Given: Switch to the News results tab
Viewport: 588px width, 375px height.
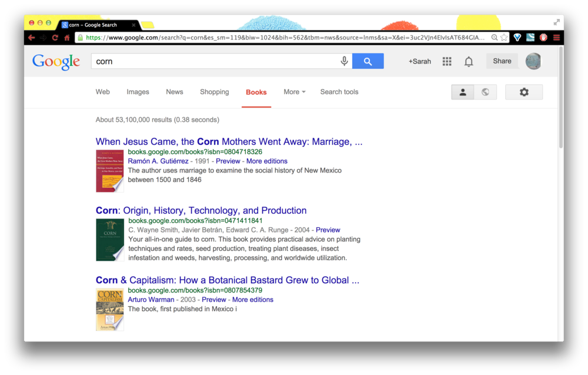Looking at the screenshot, I should pyautogui.click(x=175, y=92).
